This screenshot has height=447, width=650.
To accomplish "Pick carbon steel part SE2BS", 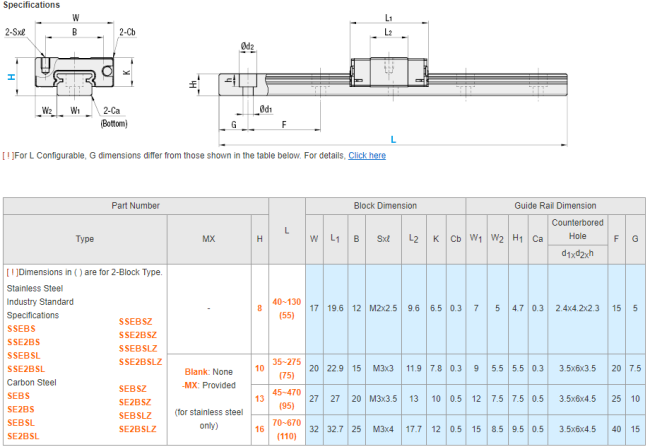I will (21, 409).
